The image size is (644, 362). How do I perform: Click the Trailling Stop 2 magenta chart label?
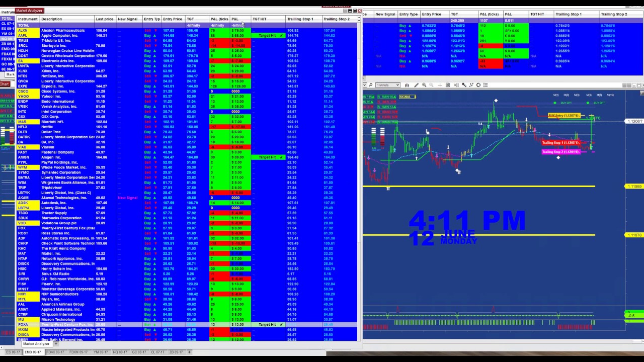pos(561,151)
